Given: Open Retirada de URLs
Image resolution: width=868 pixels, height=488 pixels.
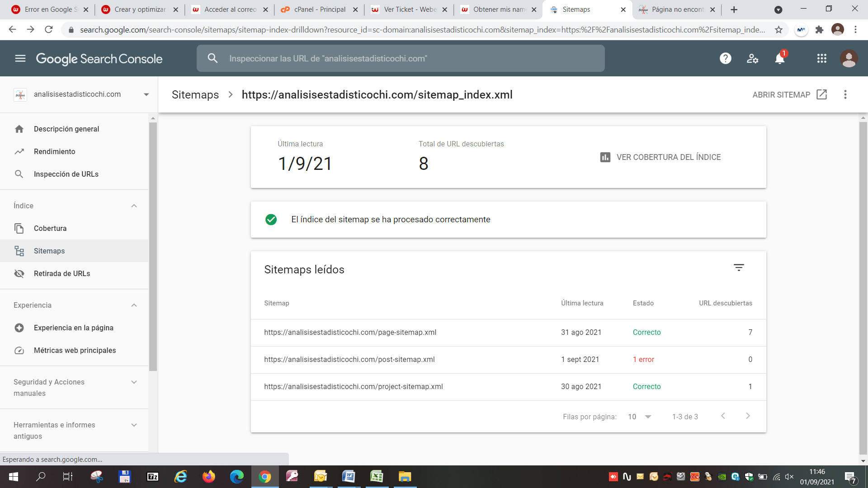Looking at the screenshot, I should pyautogui.click(x=74, y=274).
